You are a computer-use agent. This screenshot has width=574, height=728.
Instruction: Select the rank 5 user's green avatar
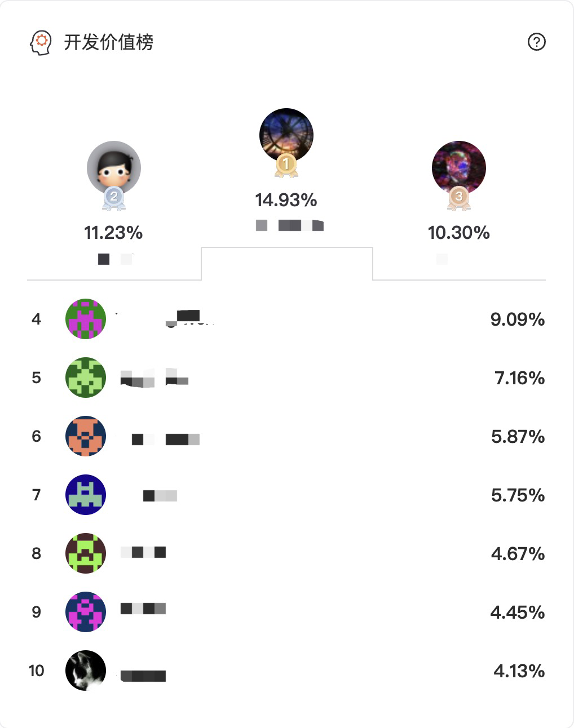[x=86, y=378]
